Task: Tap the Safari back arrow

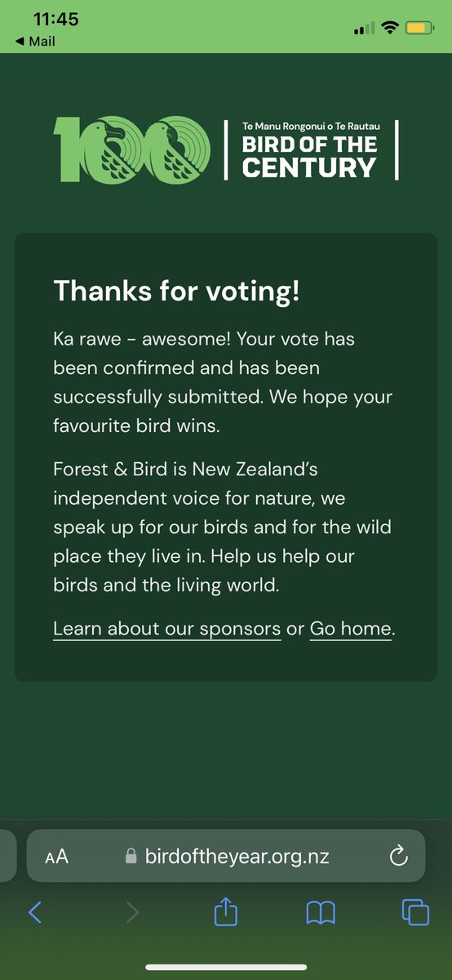Action: [x=34, y=912]
